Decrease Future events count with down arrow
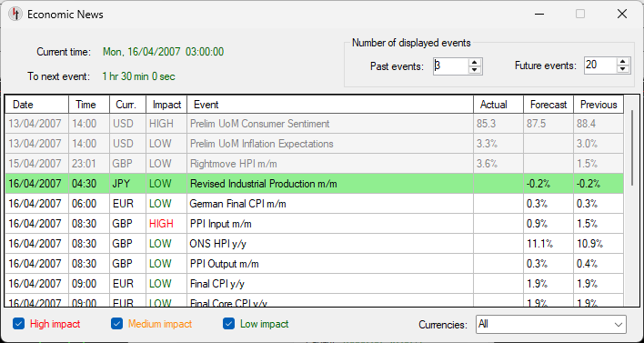644x343 pixels. click(623, 70)
